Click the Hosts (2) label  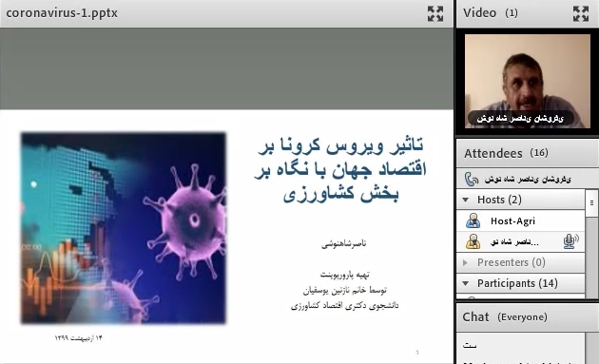click(x=499, y=200)
